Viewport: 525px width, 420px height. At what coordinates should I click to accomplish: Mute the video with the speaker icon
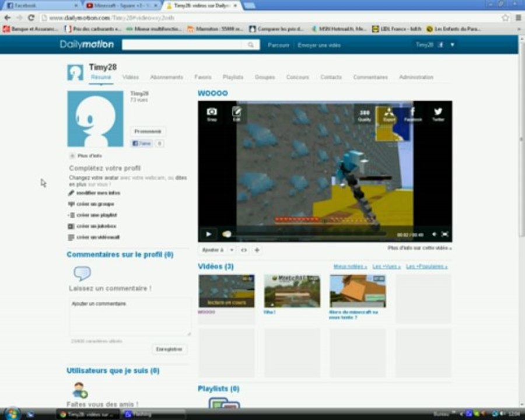tap(434, 234)
